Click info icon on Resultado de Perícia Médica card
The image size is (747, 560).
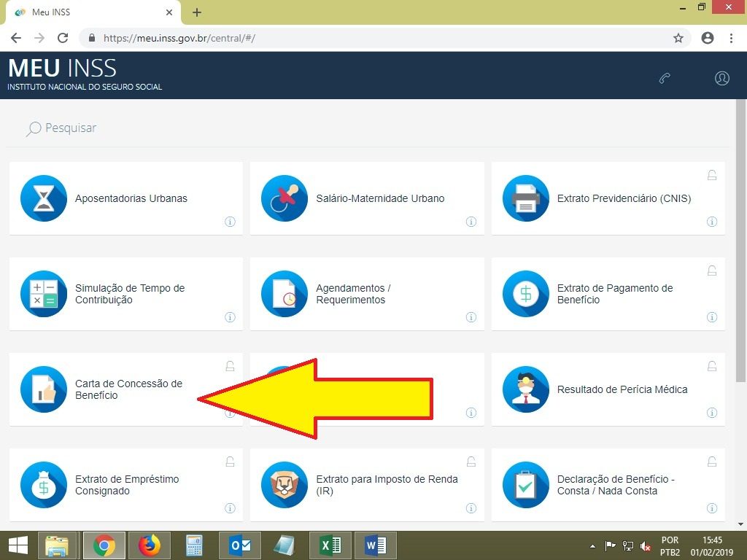pos(712,413)
